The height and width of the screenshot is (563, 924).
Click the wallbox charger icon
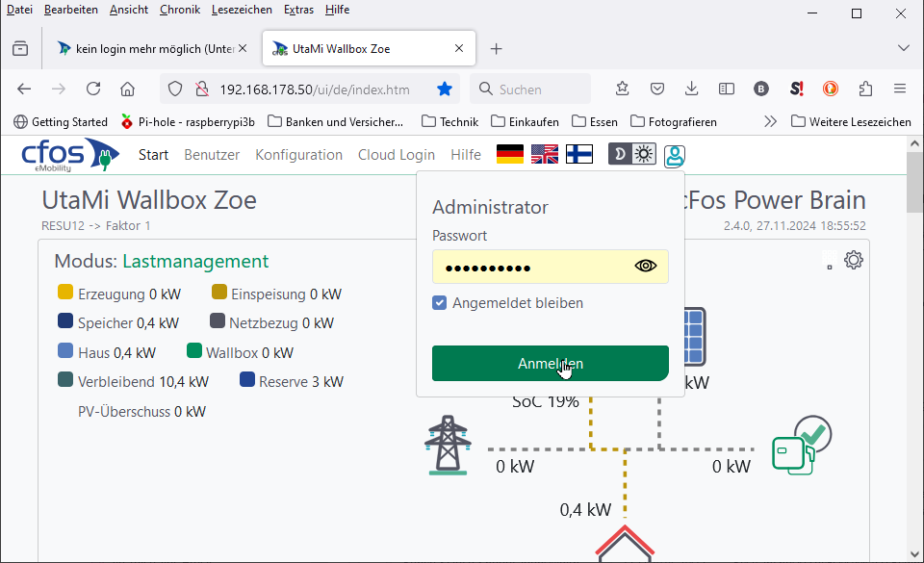802,446
